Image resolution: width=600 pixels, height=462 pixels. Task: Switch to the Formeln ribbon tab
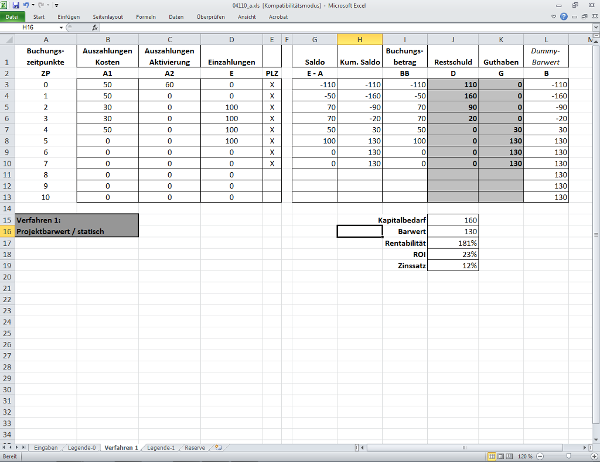(x=145, y=17)
